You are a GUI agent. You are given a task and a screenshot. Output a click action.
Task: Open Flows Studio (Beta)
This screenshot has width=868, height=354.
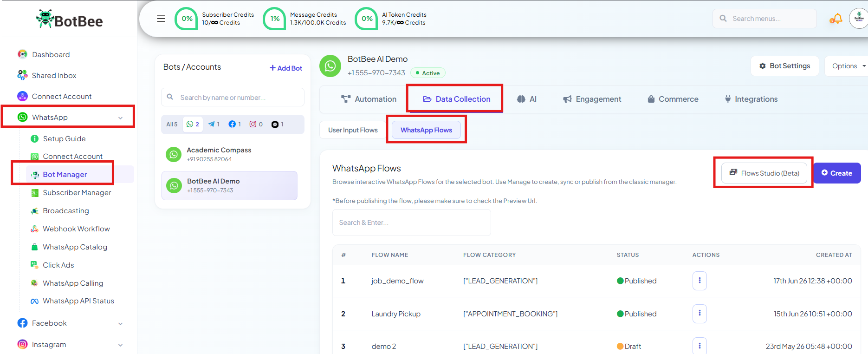[x=764, y=173]
